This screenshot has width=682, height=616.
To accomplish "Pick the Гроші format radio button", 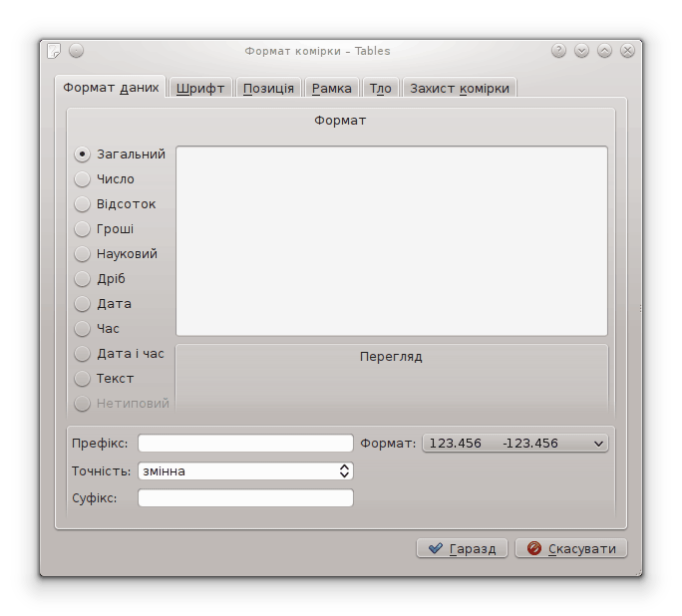I will [x=83, y=229].
